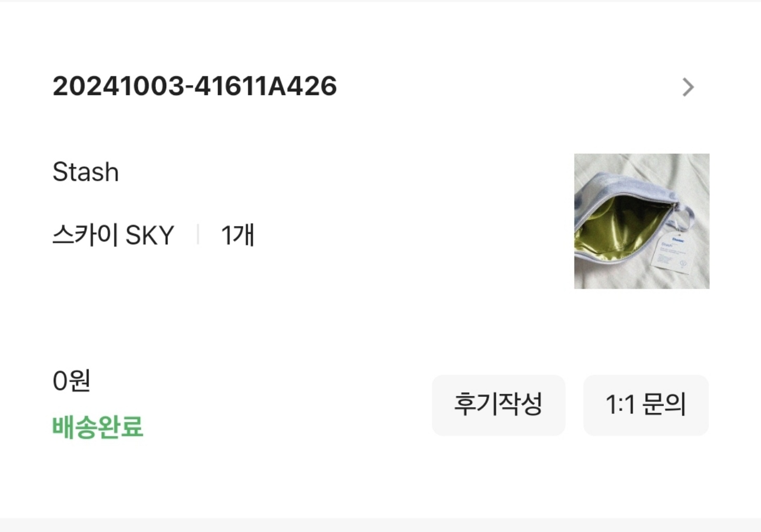Click order number 20241003-41611A426
Image resolution: width=761 pixels, height=532 pixels.
(x=195, y=86)
